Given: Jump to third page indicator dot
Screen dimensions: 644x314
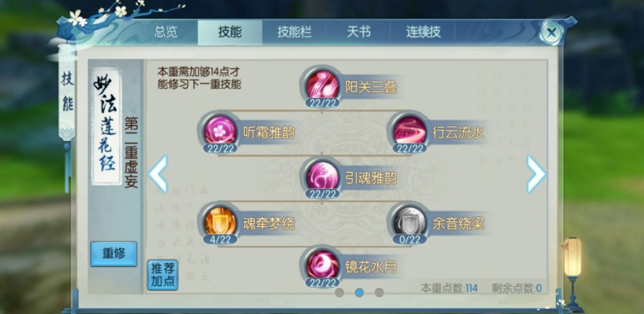Looking at the screenshot, I should click(x=379, y=292).
